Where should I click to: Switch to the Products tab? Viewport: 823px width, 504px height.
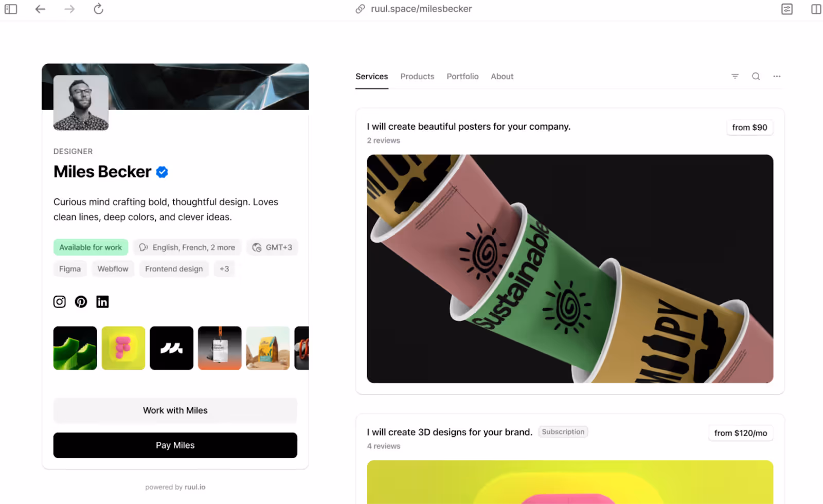coord(417,77)
